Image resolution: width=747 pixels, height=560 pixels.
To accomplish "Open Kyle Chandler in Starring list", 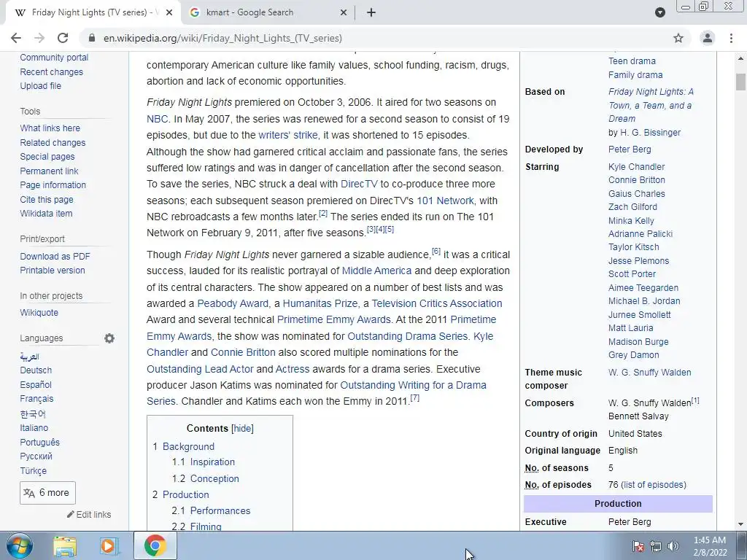I will [636, 167].
